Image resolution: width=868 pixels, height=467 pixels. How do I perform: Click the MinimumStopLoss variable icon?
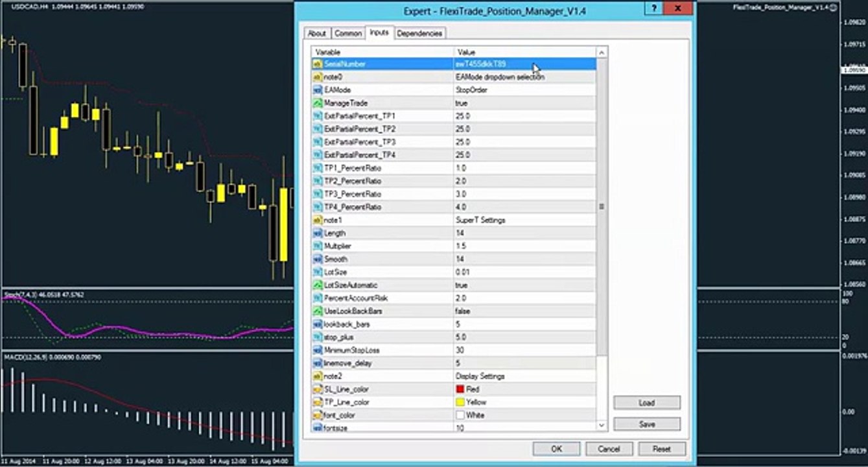318,350
